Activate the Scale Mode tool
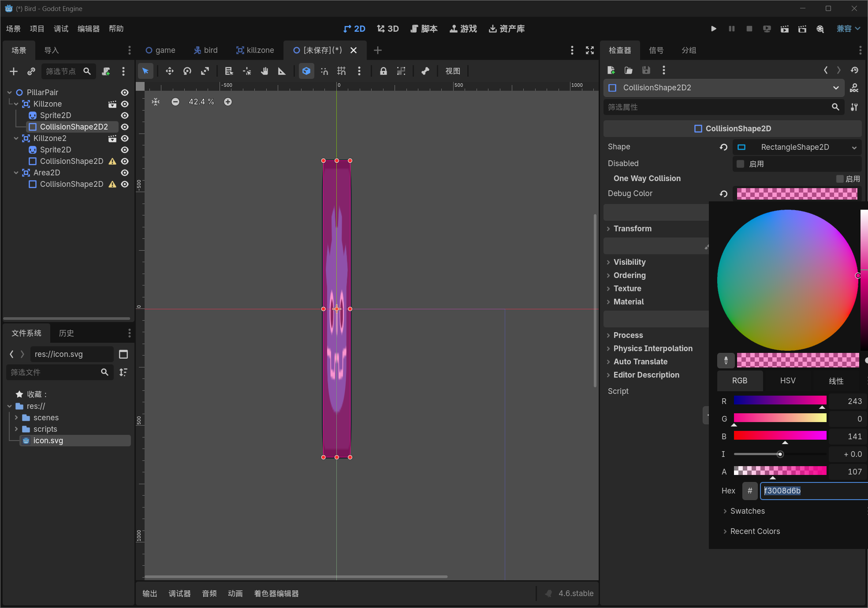Viewport: 868px width, 608px height. click(205, 71)
